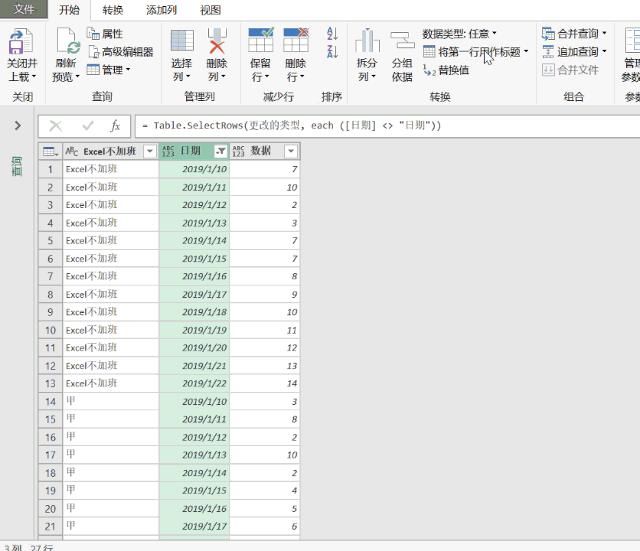Change 数据 column data type icon

pos(238,151)
